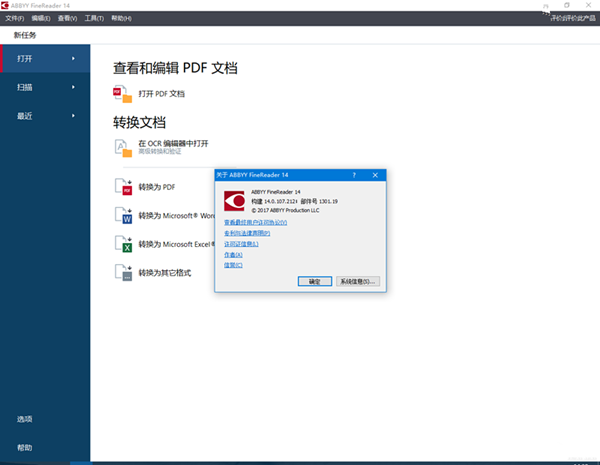Click the 打开 PDF 文档 folder icon
The height and width of the screenshot is (465, 600).
(122, 94)
